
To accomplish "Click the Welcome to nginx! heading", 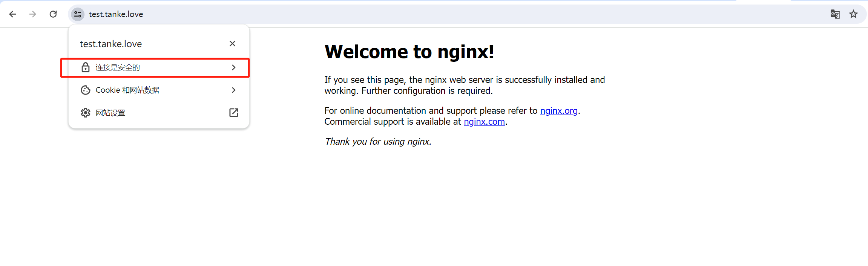I will pos(409,52).
